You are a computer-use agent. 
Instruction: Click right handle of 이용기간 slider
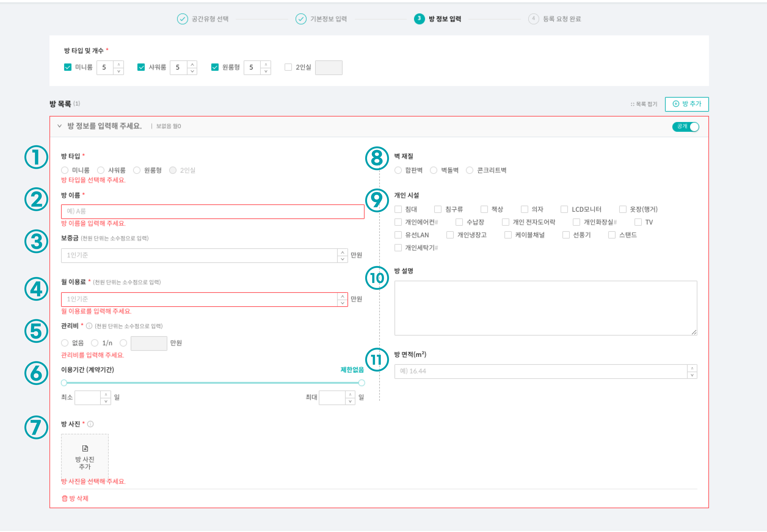pyautogui.click(x=362, y=383)
